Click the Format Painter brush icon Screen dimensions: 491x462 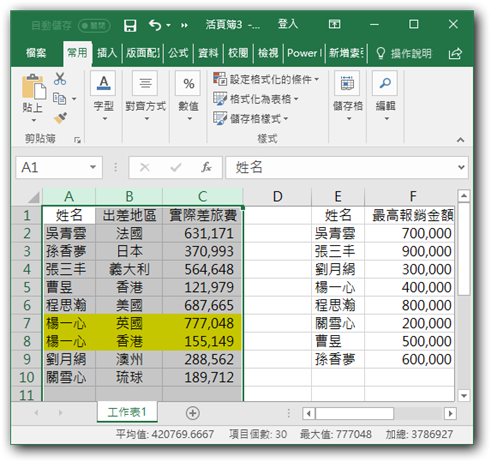[x=60, y=118]
